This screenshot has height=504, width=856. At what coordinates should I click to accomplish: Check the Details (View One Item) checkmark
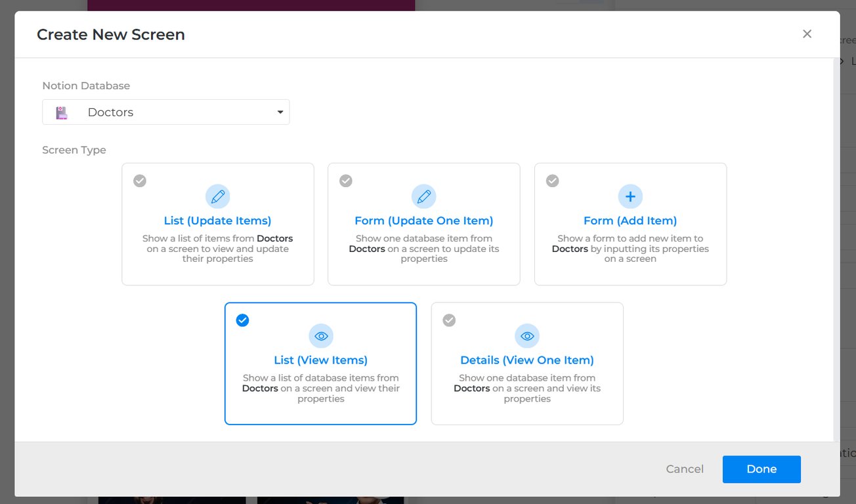pyautogui.click(x=449, y=320)
